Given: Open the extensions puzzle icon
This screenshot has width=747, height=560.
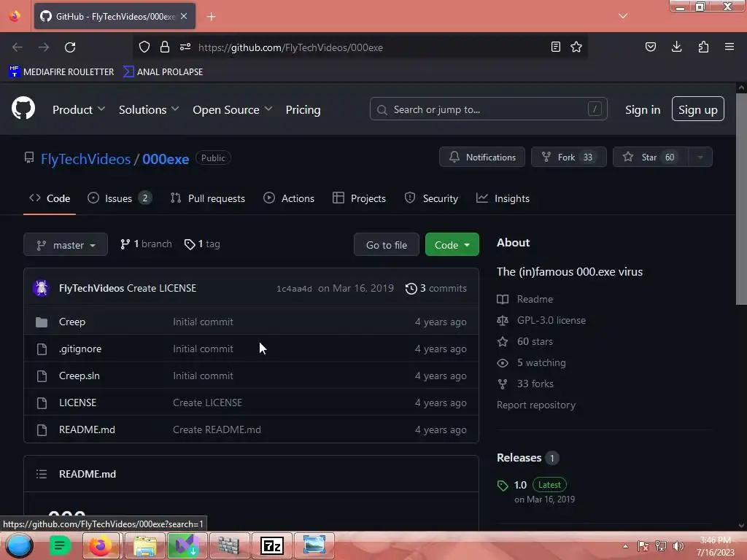Looking at the screenshot, I should [703, 47].
